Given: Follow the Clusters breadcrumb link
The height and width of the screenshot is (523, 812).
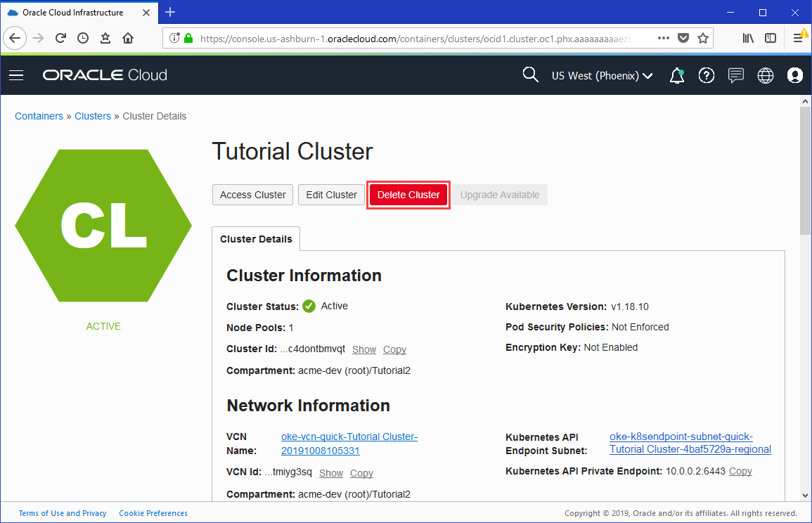Looking at the screenshot, I should click(93, 116).
